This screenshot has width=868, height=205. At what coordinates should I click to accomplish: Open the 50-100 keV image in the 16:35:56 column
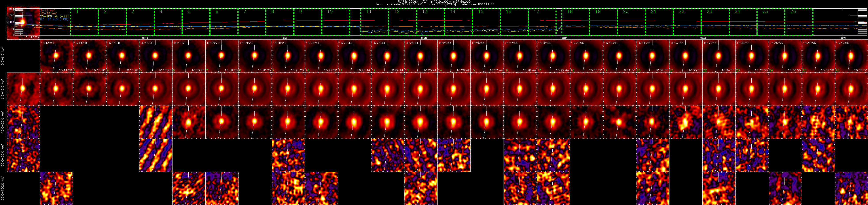785,188
